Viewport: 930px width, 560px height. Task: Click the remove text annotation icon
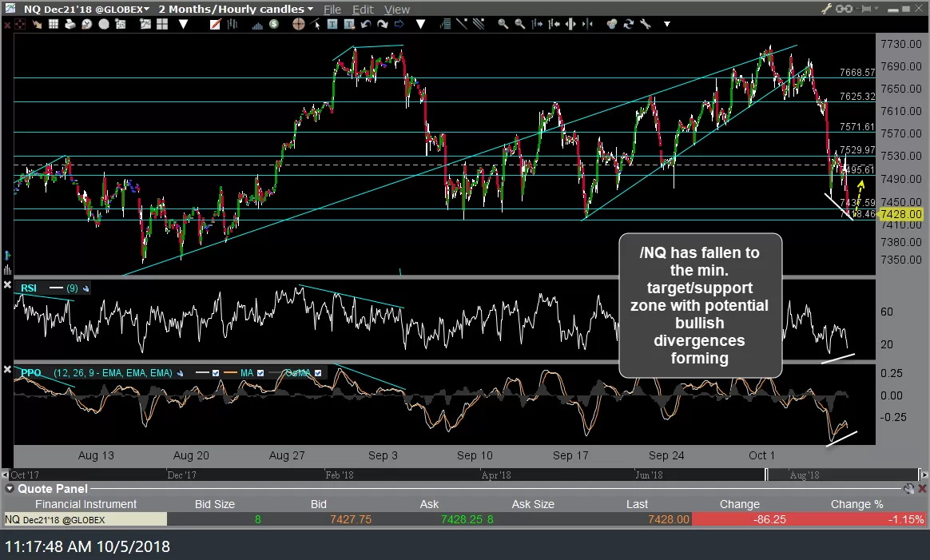[x=349, y=24]
